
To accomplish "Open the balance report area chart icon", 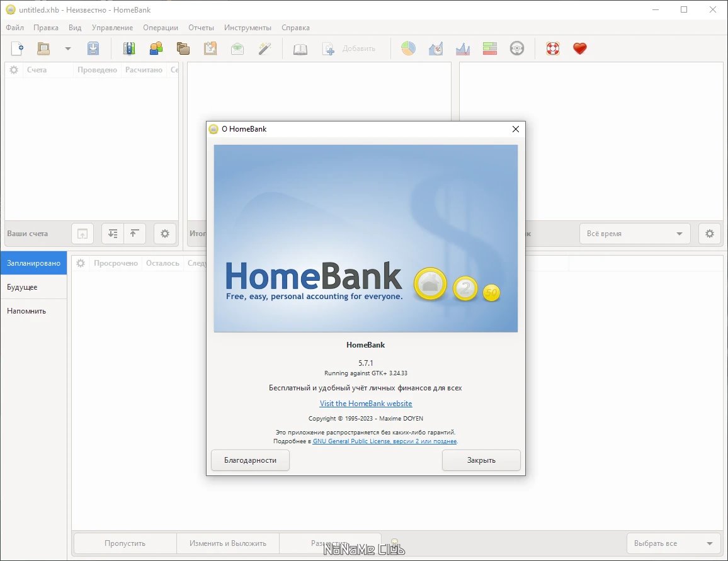I will coord(463,48).
